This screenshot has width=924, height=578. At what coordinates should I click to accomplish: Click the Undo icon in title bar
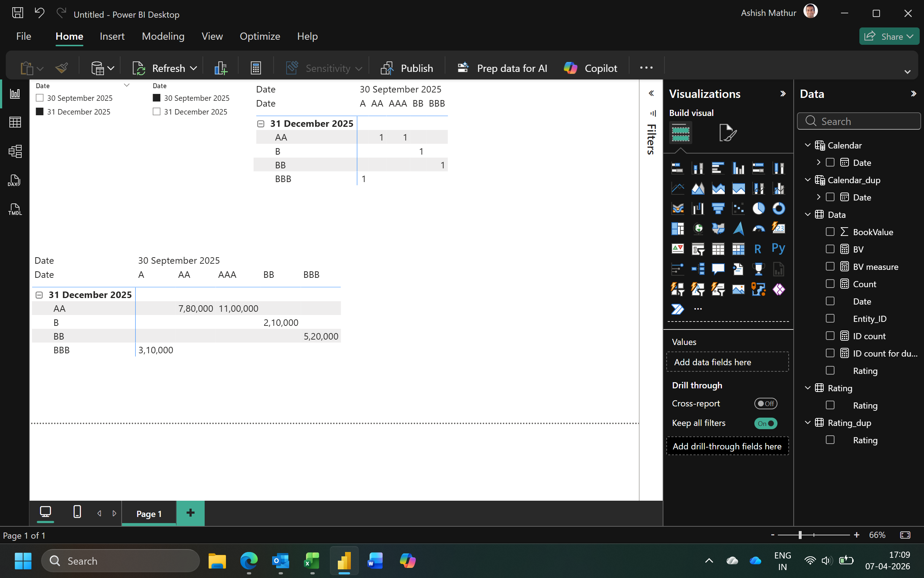(x=39, y=13)
